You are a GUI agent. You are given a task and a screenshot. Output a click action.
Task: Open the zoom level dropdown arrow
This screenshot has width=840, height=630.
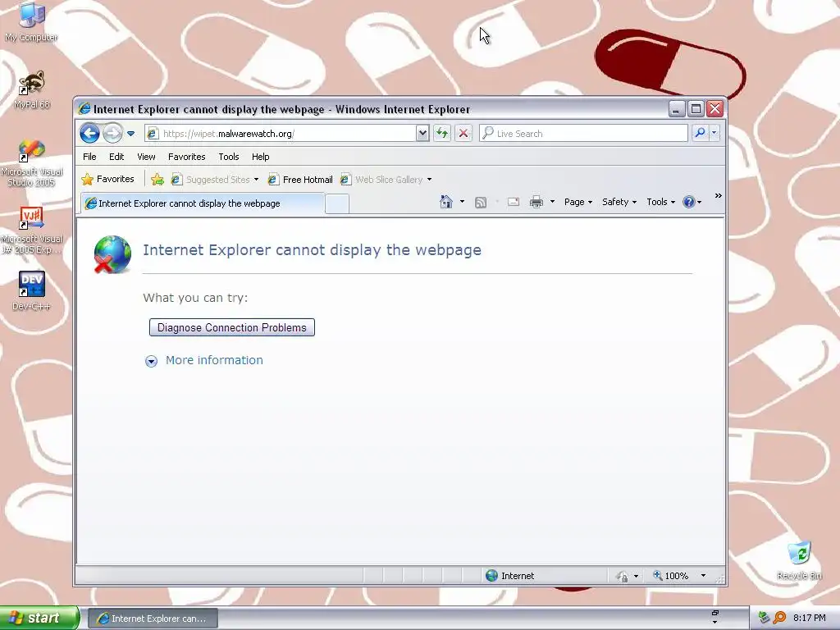coord(703,576)
